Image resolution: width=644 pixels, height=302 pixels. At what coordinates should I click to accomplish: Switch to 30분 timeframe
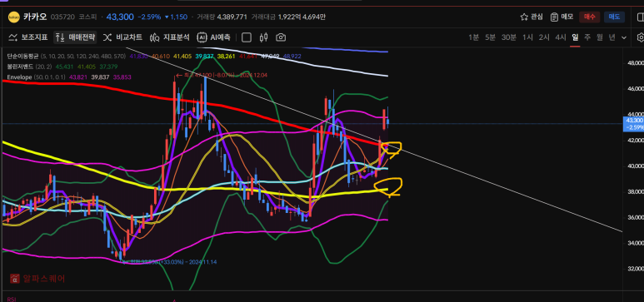point(509,37)
